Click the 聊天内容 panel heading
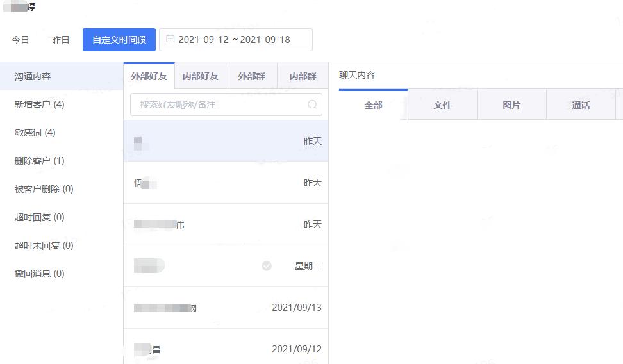 (357, 75)
